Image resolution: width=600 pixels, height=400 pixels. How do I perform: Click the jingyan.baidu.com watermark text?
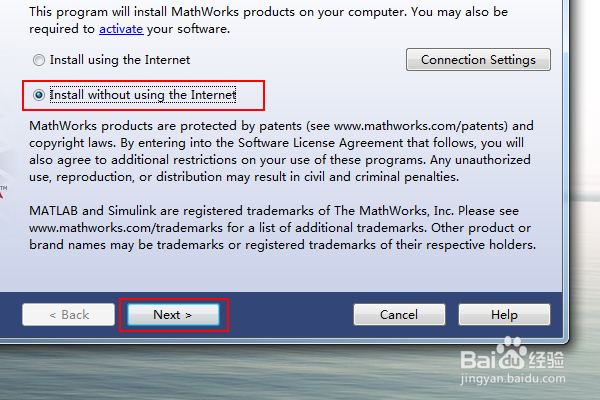tap(513, 379)
